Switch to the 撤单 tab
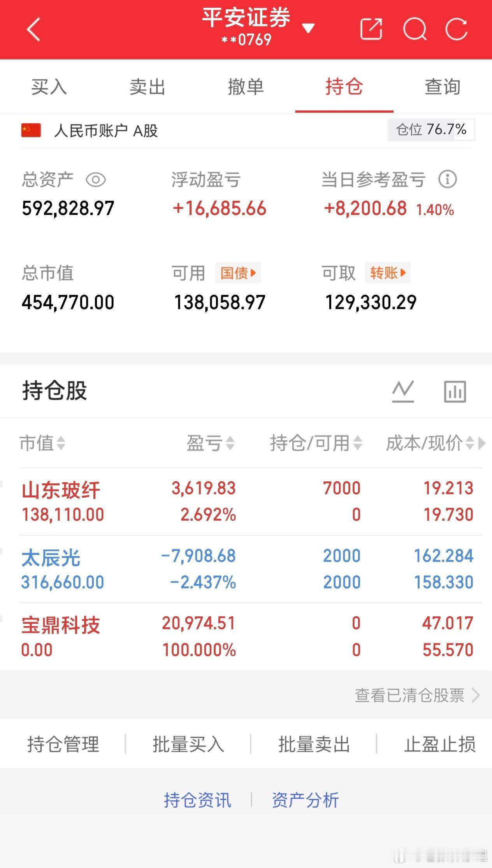The image size is (492, 868). pos(246,86)
